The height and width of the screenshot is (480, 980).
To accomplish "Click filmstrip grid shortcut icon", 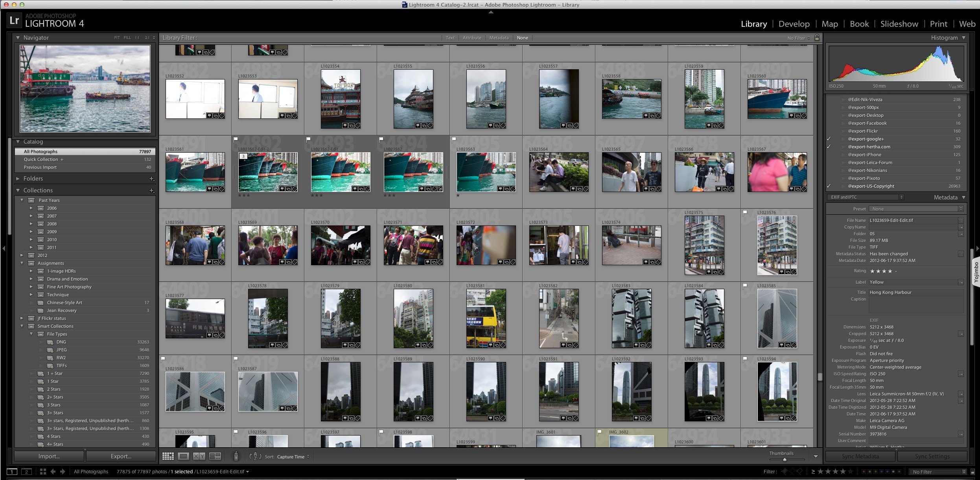I will [43, 471].
